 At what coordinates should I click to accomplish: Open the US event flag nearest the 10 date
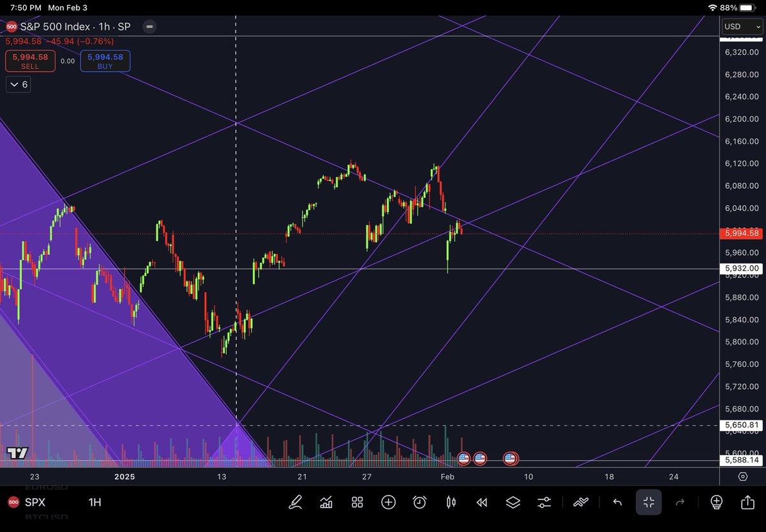510,457
